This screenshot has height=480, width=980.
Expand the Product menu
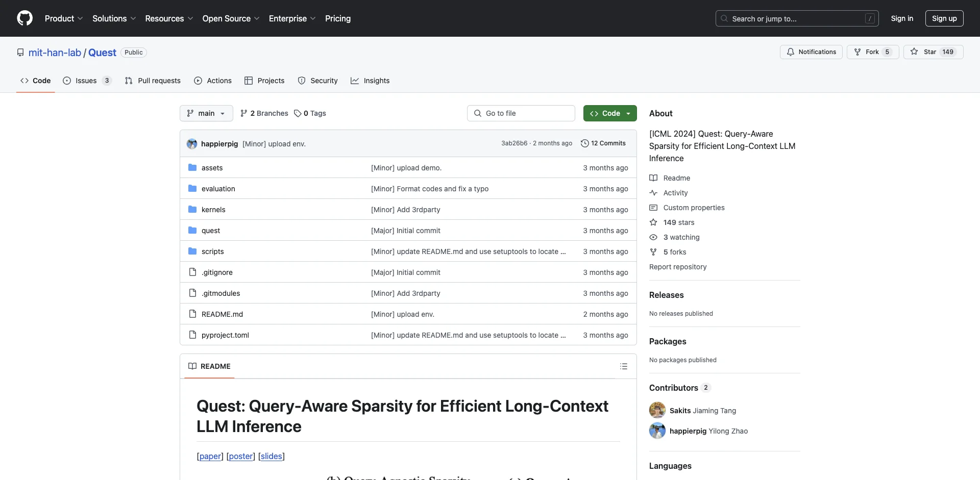point(64,18)
